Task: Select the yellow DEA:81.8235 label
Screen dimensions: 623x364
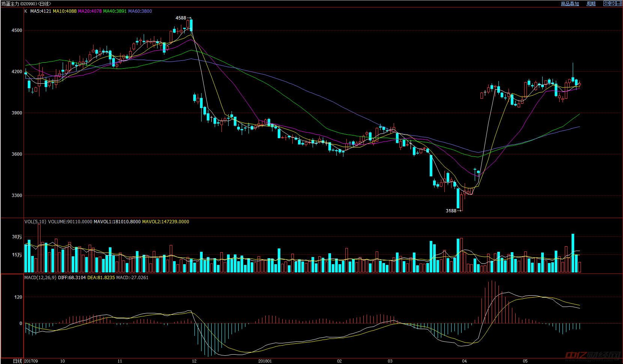Action: [x=101, y=278]
